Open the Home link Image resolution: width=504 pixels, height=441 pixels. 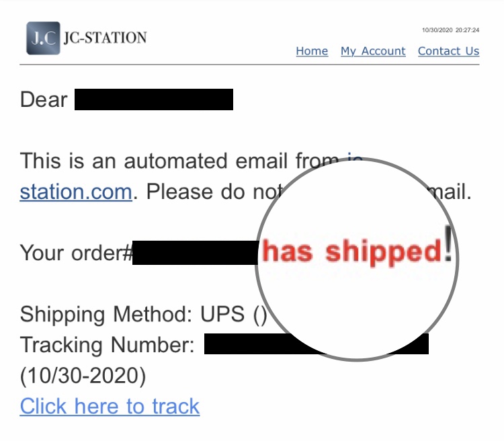tap(312, 51)
